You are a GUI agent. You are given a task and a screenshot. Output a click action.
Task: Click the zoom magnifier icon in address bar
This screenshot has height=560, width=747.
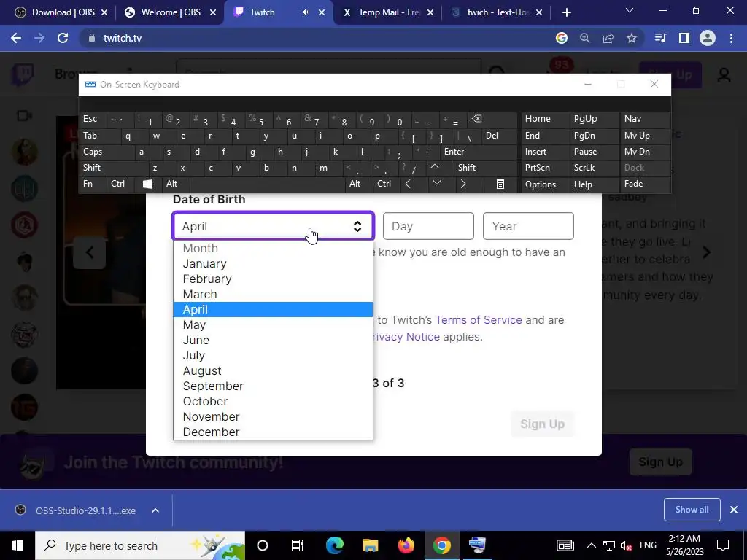[585, 38]
